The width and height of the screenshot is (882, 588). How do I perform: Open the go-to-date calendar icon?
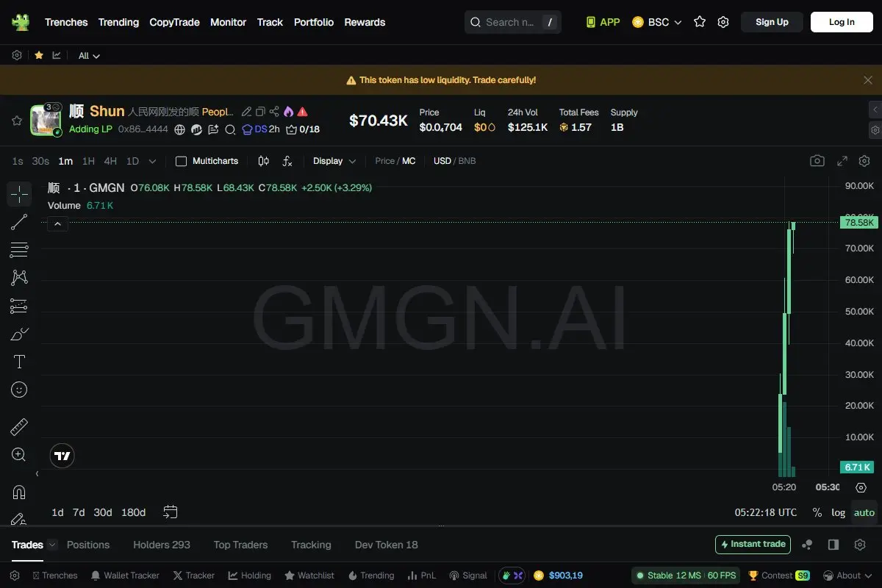tap(171, 512)
